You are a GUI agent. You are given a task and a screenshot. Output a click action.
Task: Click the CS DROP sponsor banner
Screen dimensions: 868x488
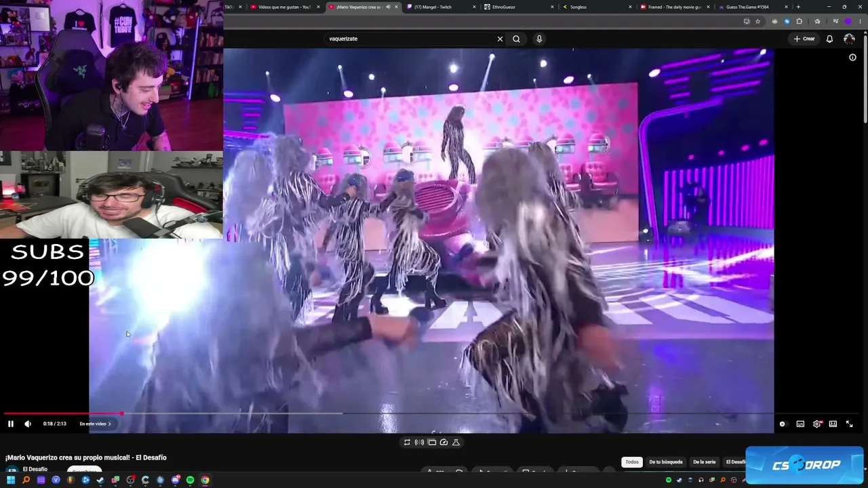(x=804, y=465)
